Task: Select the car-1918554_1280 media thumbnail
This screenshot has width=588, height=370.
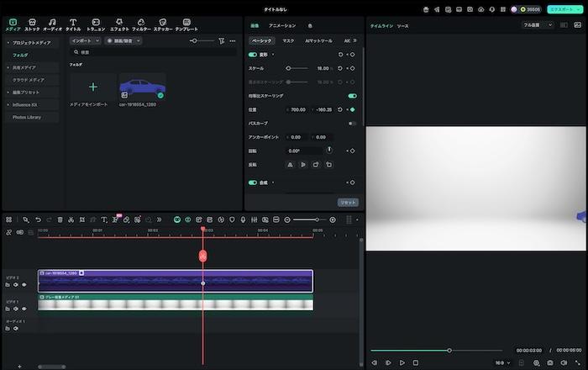Action: point(142,87)
